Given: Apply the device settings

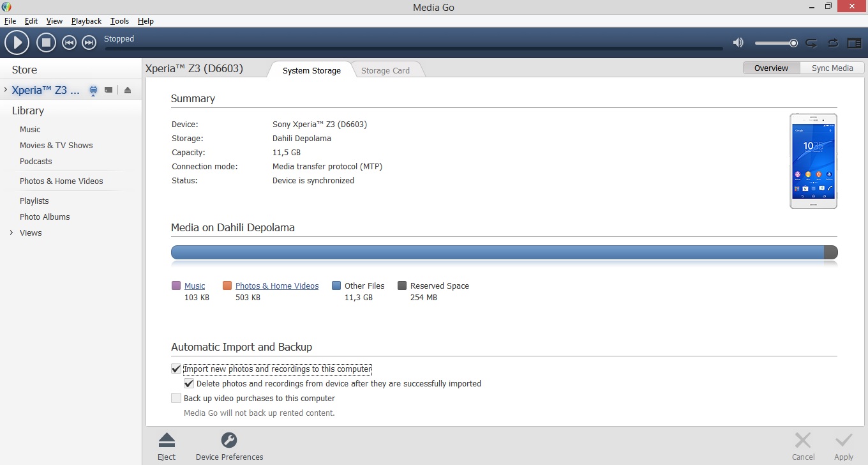Looking at the screenshot, I should [x=844, y=445].
